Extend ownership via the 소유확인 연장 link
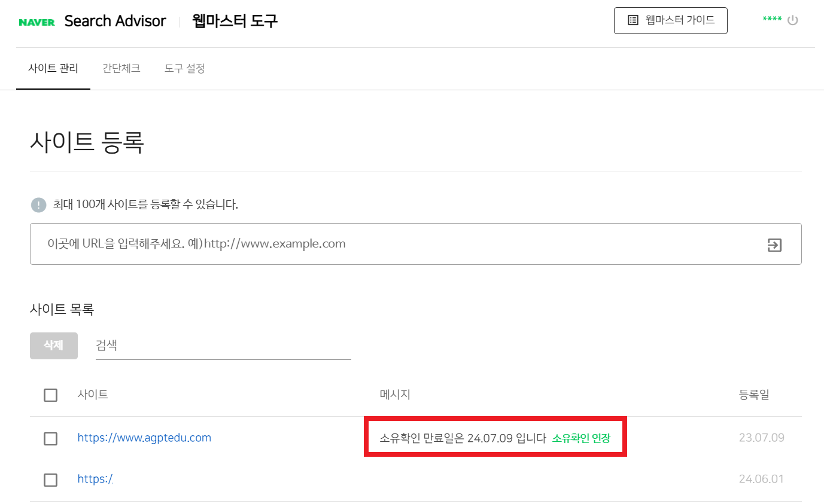The height and width of the screenshot is (504, 824). click(581, 438)
